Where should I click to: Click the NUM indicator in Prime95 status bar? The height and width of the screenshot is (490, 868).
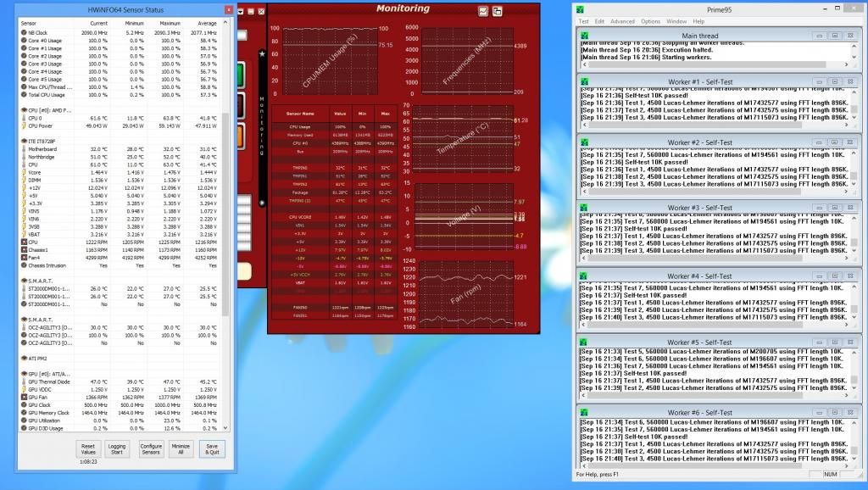(x=830, y=475)
